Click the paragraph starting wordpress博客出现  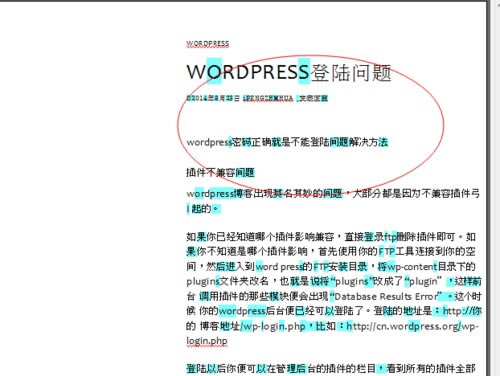click(333, 201)
